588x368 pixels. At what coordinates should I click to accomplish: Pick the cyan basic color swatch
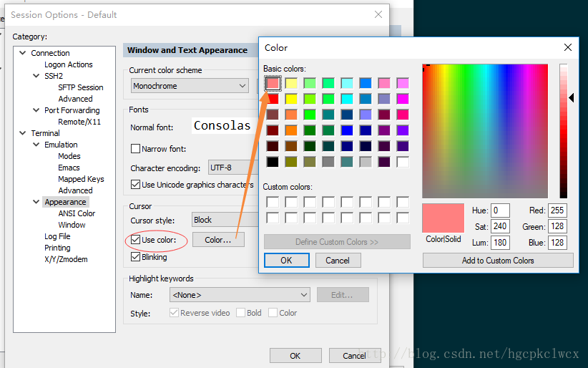click(x=347, y=99)
